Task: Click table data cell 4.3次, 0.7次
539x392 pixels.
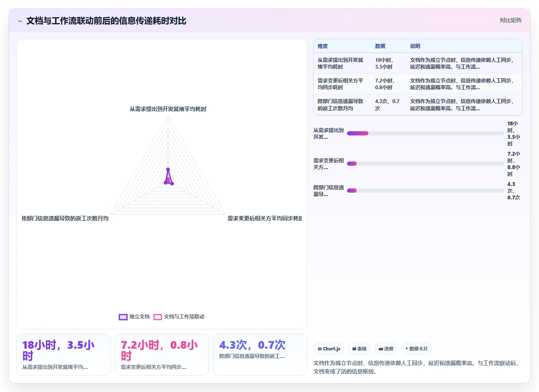Action: (388, 105)
